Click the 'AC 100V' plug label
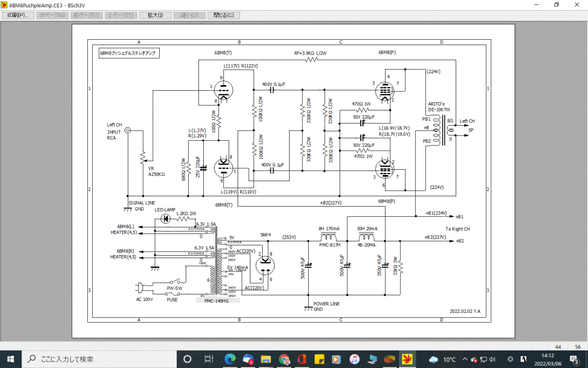The height and width of the screenshot is (368, 588). (x=145, y=299)
